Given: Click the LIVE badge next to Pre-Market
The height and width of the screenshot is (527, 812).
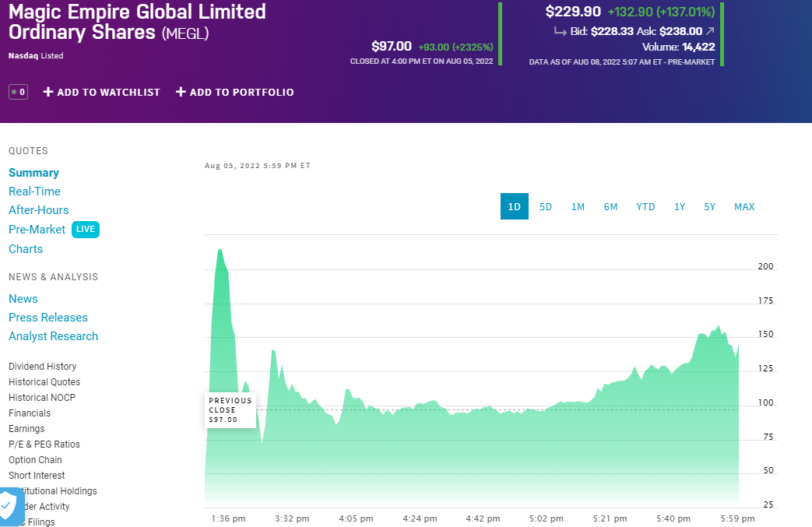Looking at the screenshot, I should (86, 230).
